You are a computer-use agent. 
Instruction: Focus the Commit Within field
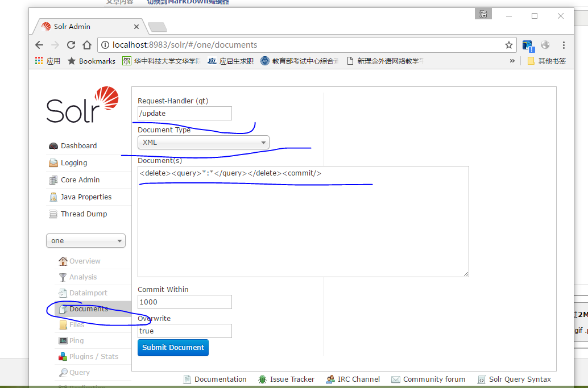(x=184, y=302)
